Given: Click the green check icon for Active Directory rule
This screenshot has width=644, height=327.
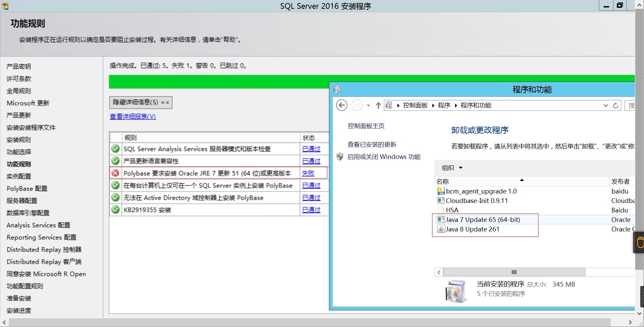Looking at the screenshot, I should [116, 198].
